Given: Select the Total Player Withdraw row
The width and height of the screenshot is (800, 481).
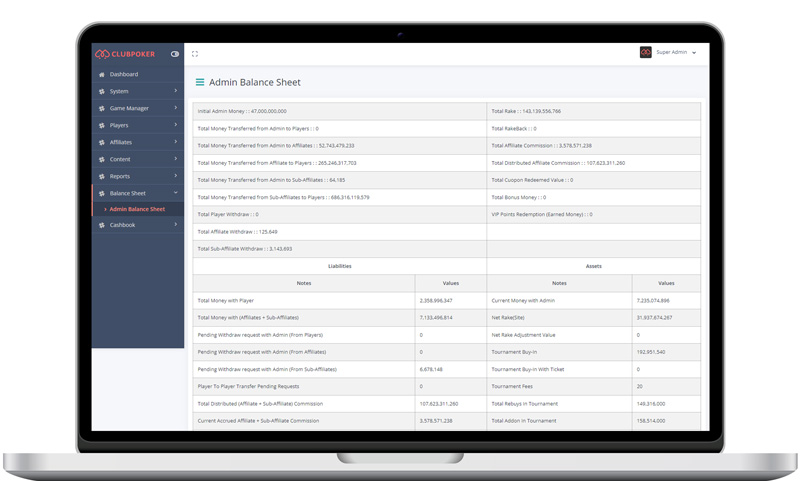Looking at the screenshot, I should point(340,214).
